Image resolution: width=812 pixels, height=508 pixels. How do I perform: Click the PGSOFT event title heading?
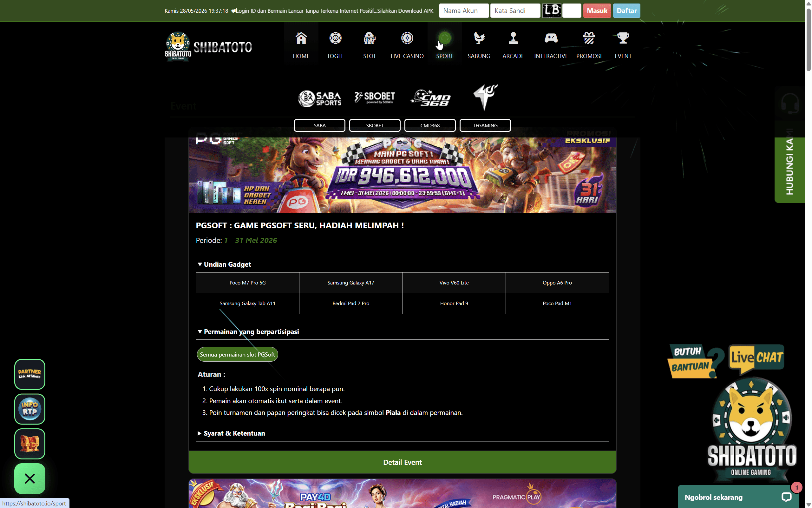point(300,225)
